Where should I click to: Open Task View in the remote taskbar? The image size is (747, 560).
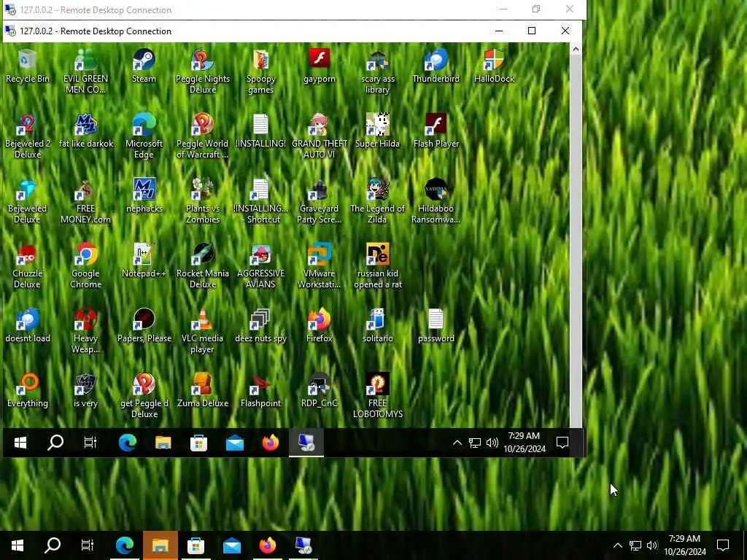[90, 443]
